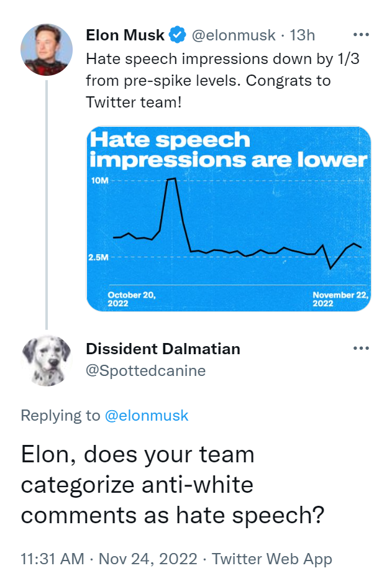The image size is (392, 581).
Task: Click the spike peak on the chart
Action: coord(171,179)
